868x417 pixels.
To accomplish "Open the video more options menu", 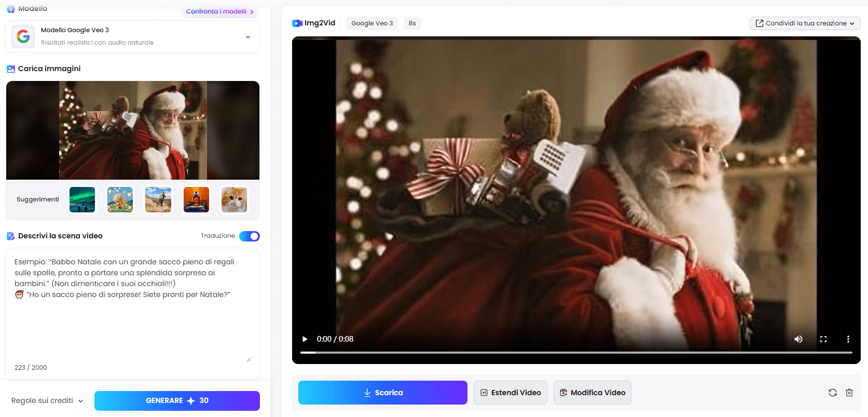I will tap(848, 339).
